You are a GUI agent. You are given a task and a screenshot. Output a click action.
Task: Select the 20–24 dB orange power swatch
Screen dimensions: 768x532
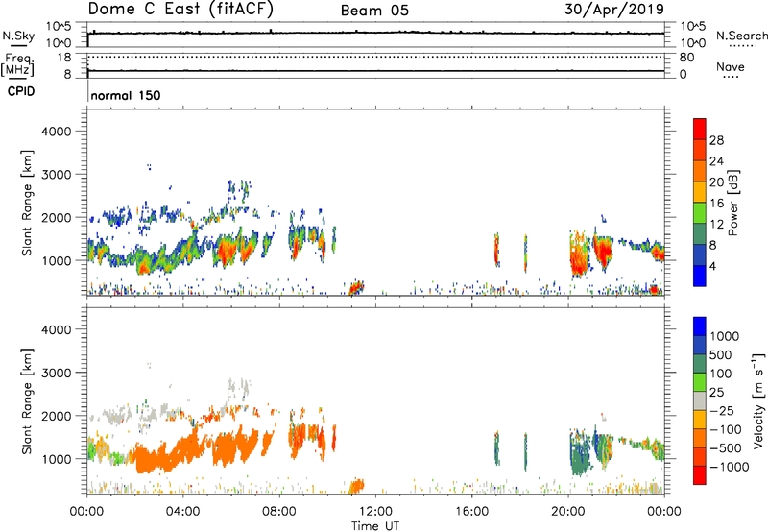tap(700, 171)
